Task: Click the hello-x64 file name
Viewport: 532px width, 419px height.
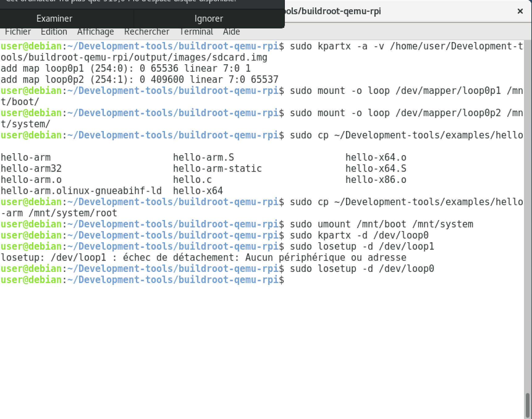Action: (x=198, y=191)
